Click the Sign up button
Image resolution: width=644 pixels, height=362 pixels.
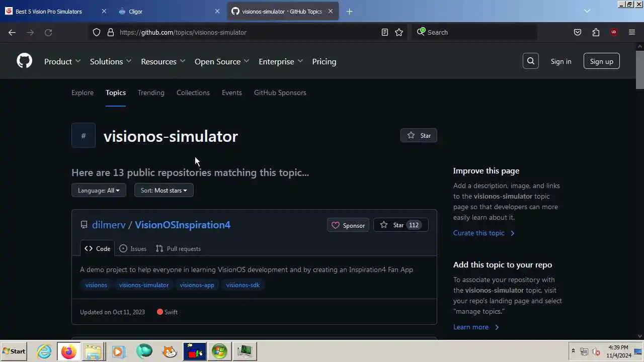[602, 61]
